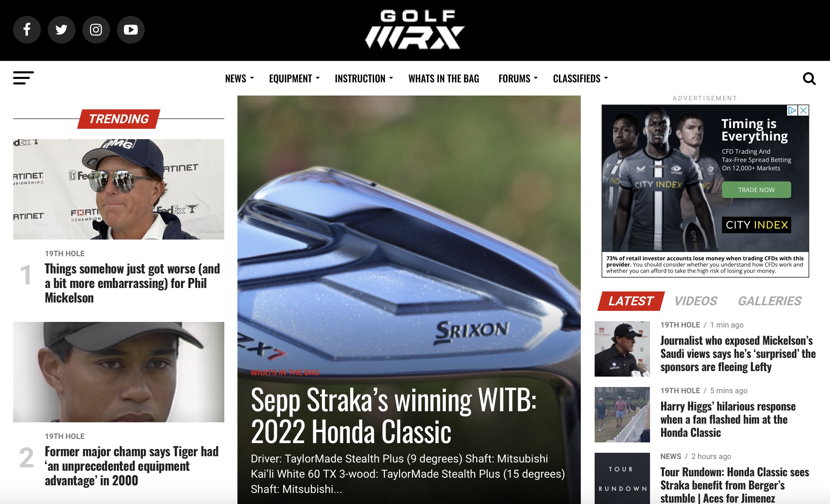The width and height of the screenshot is (830, 504).
Task: Open Sepp Straka's winning WITB headline
Action: click(x=394, y=416)
